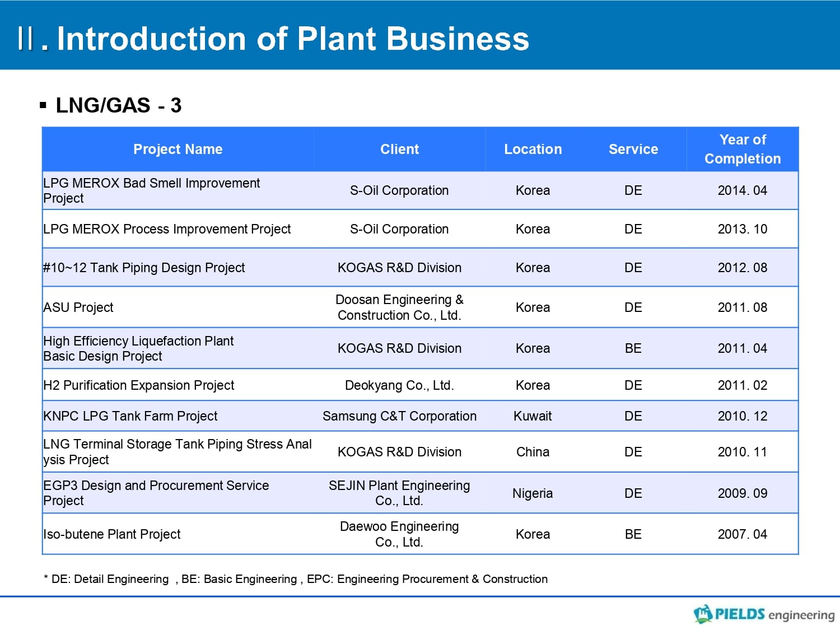The height and width of the screenshot is (630, 840).
Task: Click Daewoo Engineering Co., Ltd. cell
Action: coord(399,534)
